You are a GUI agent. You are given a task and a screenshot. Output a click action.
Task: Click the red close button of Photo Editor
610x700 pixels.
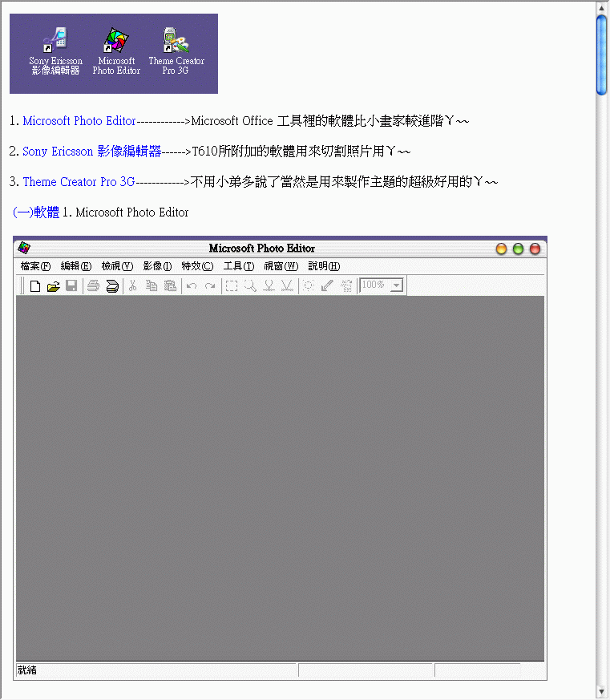(x=535, y=249)
